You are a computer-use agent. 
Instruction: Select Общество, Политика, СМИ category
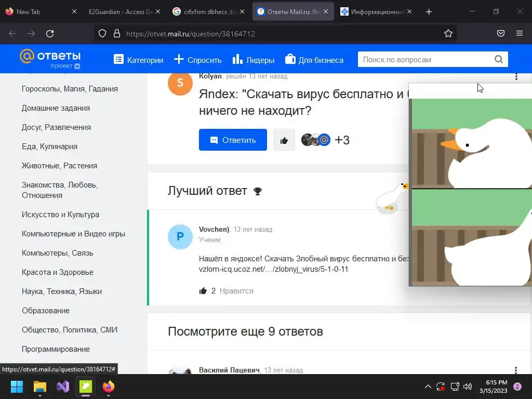70,330
